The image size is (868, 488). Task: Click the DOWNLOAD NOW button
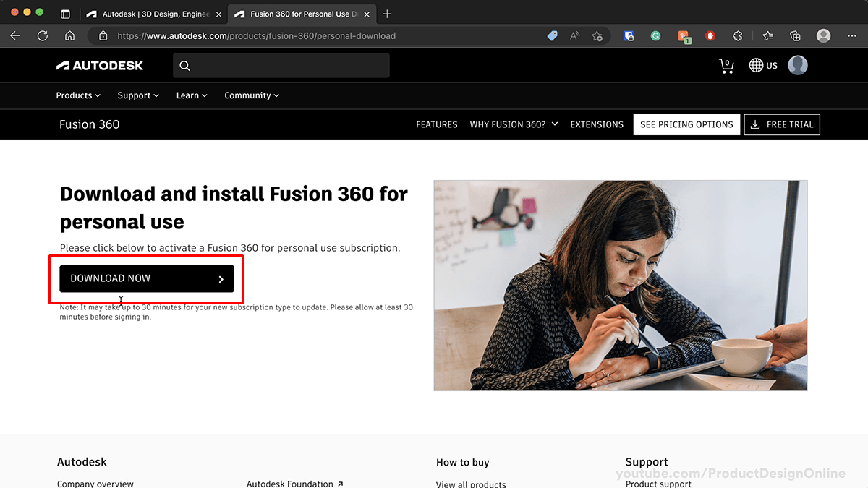click(147, 278)
